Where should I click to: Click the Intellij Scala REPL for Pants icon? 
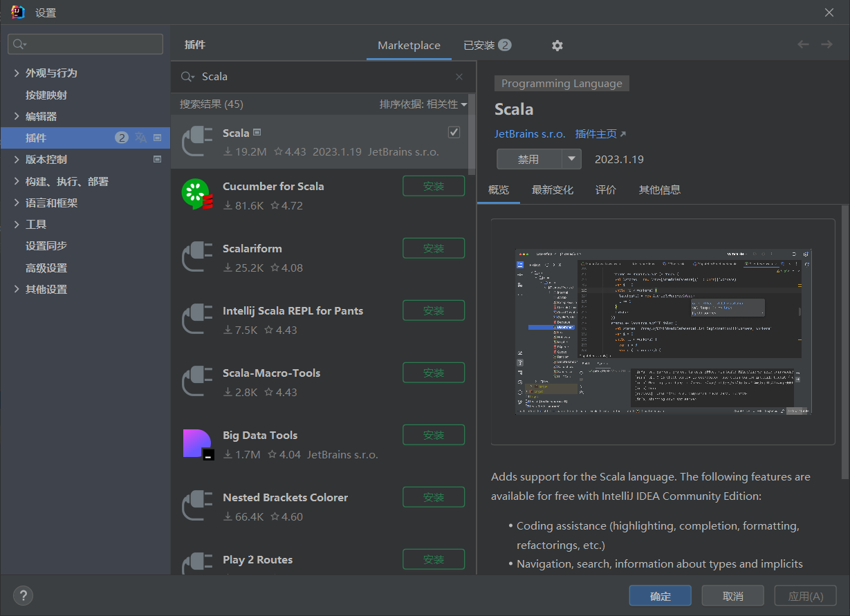click(197, 319)
